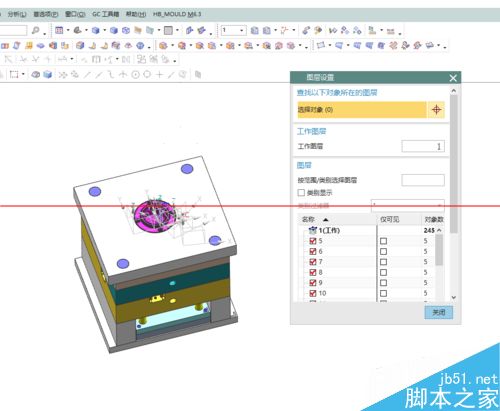Screen dimensions: 500x411
Task: Open the 窗口(O) menu
Action: (75, 14)
